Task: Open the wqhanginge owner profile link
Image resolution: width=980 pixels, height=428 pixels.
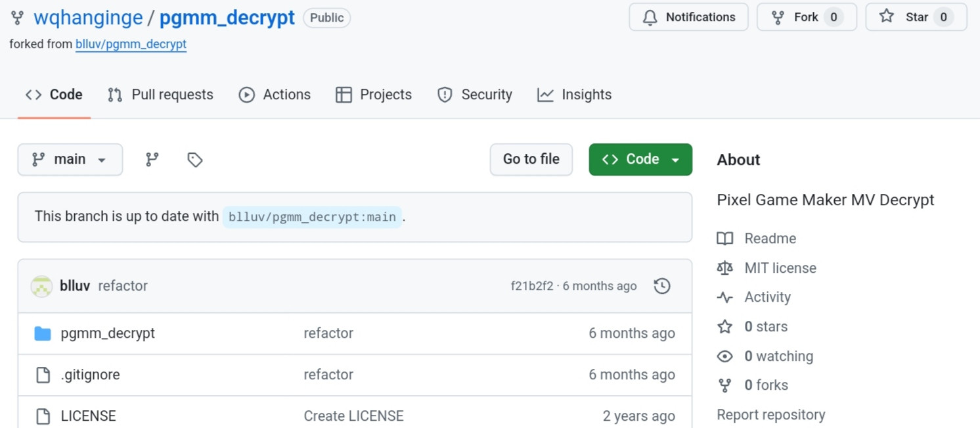Action: (88, 18)
